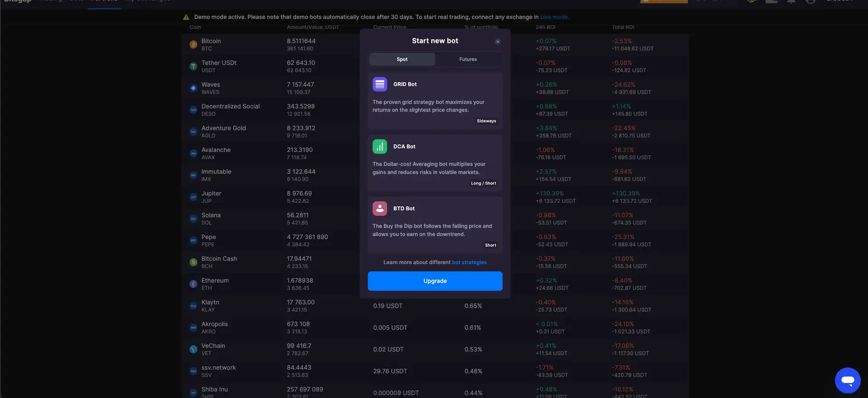Select the Spot tab
Viewport: 868px width, 398px height.
pyautogui.click(x=402, y=59)
